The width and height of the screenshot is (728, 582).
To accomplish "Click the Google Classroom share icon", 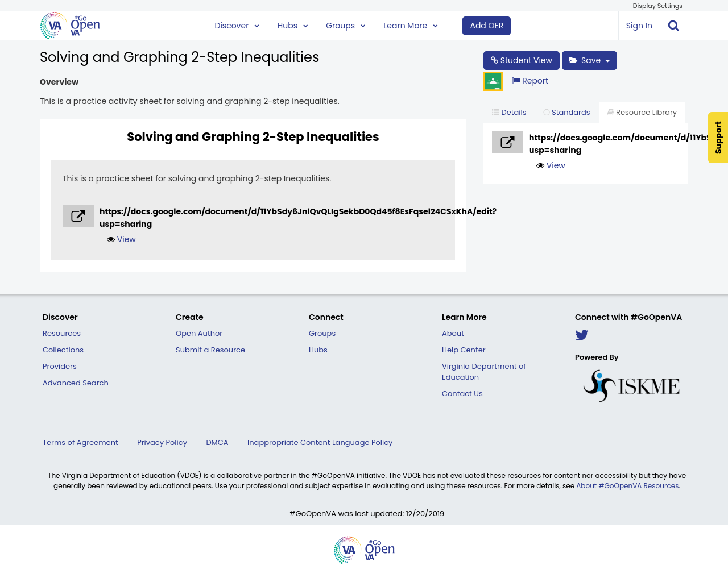I will pos(493,81).
